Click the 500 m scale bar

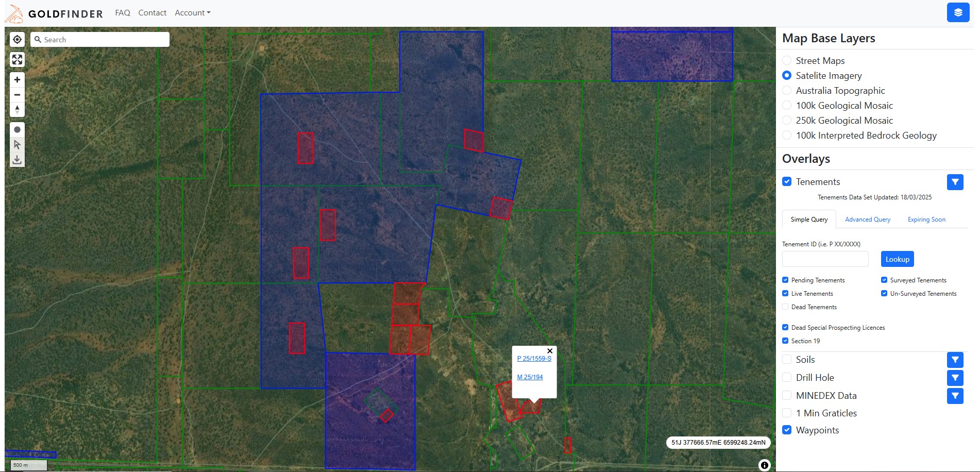point(29,465)
